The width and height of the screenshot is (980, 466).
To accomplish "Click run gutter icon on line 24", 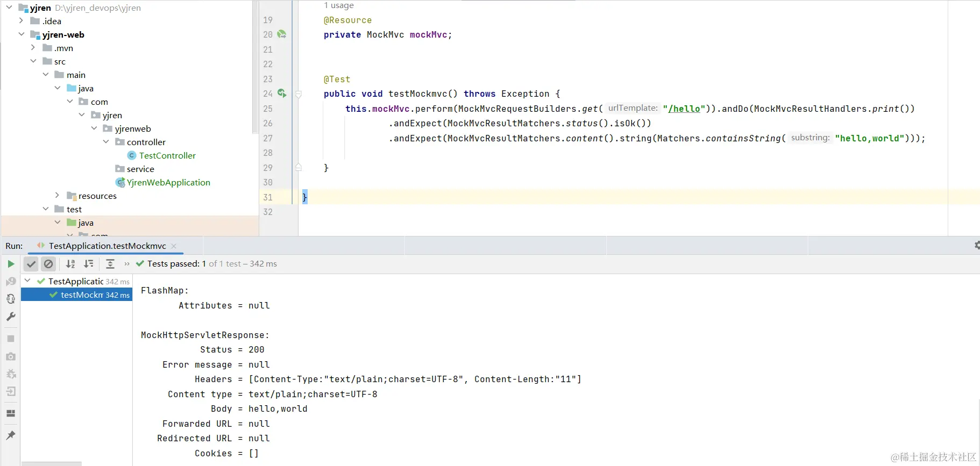I will (282, 94).
